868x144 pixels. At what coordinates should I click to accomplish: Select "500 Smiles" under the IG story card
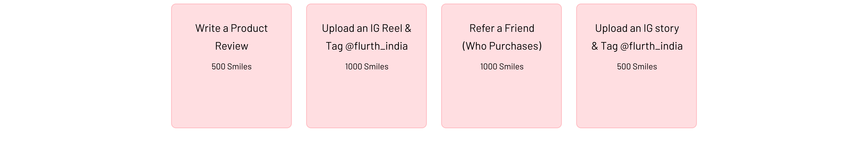coord(637,66)
